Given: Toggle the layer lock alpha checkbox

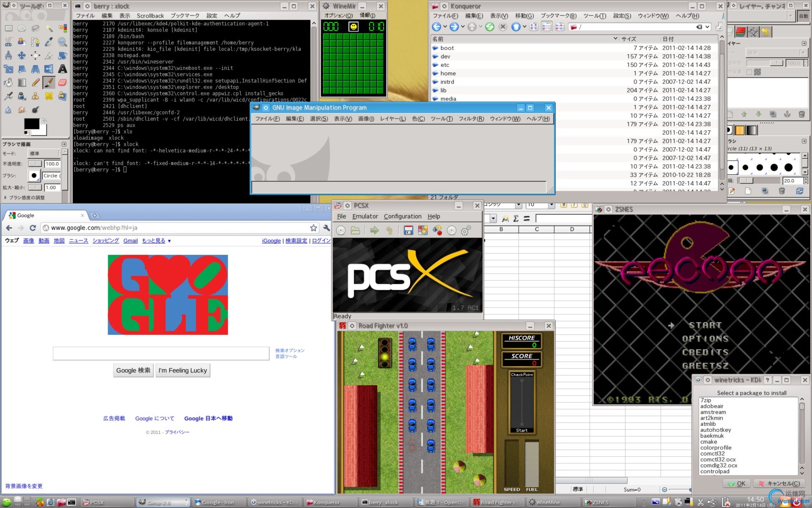Looking at the screenshot, I should pyautogui.click(x=749, y=72).
